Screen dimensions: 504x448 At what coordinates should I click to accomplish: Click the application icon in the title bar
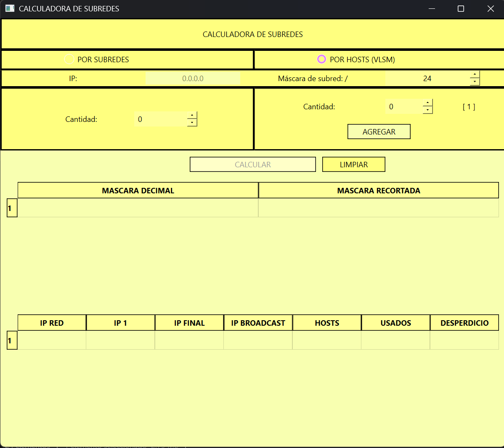click(x=10, y=8)
